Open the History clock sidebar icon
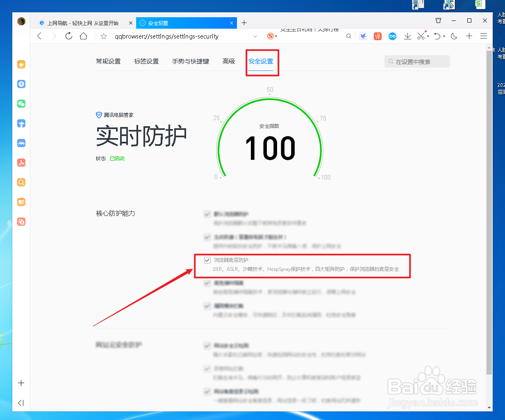The height and width of the screenshot is (420, 505). [21, 84]
